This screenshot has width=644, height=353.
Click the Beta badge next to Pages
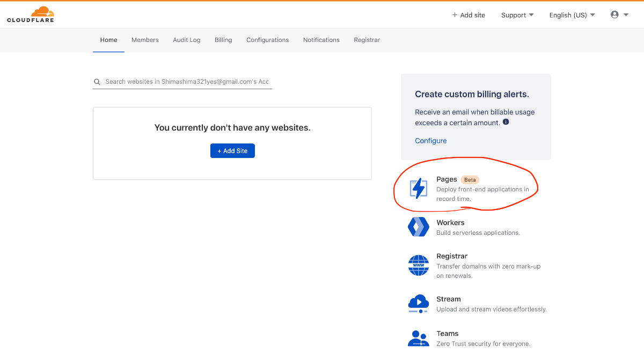[x=470, y=180]
